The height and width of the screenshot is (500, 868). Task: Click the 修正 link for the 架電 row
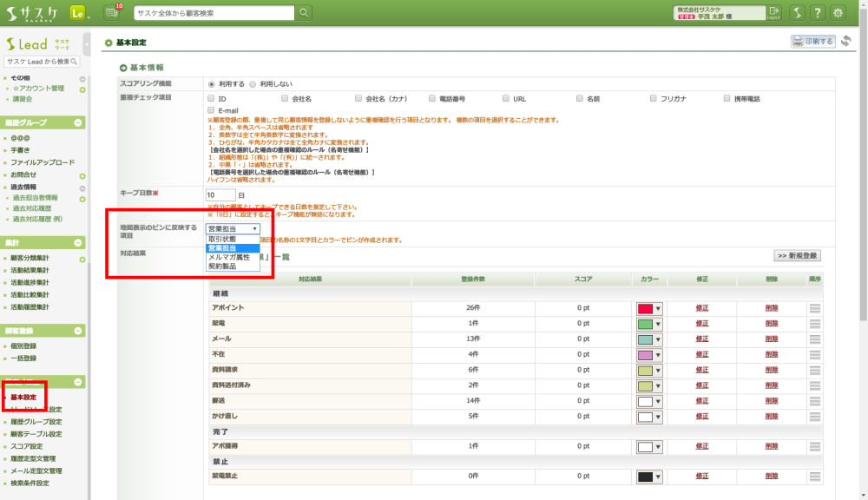[701, 324]
